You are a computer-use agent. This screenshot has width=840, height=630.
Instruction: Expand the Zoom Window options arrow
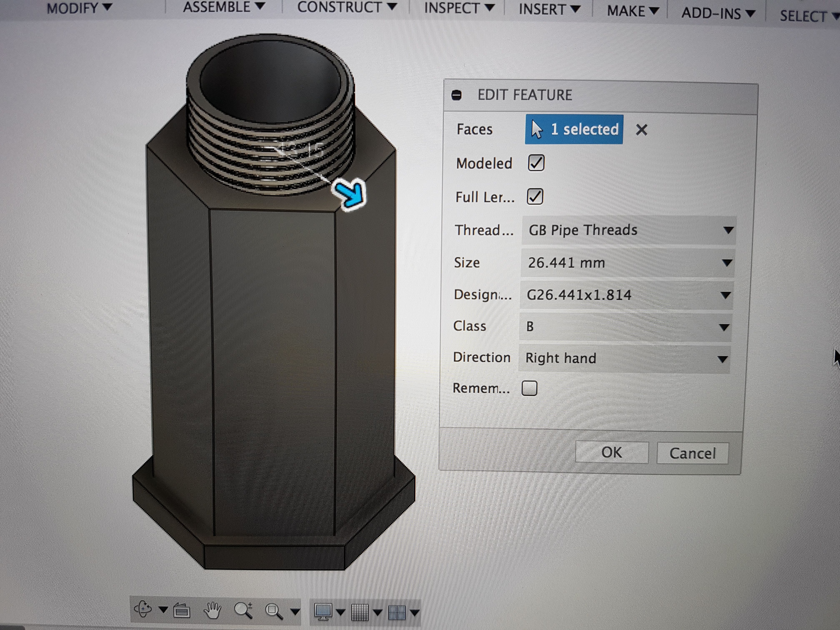click(x=295, y=612)
